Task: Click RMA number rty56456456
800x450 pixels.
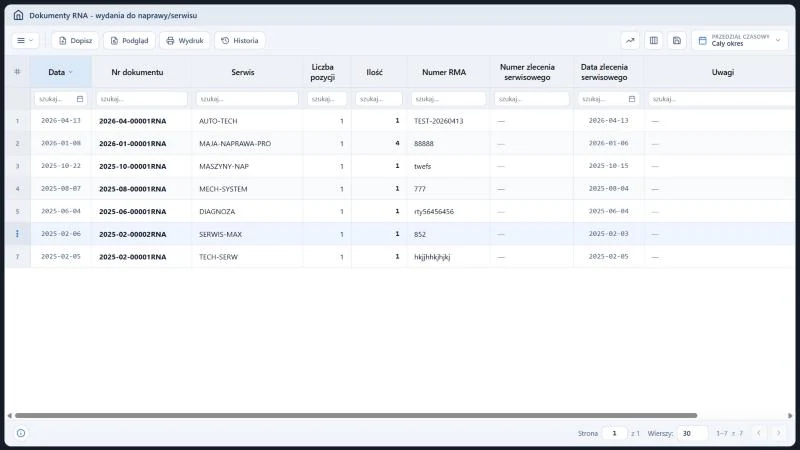Action: 434,211
